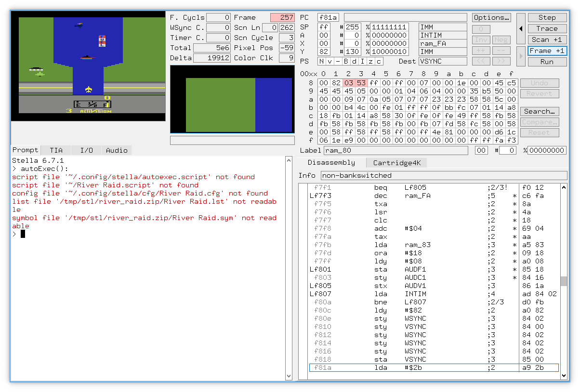Image resolution: width=580 pixels, height=392 pixels.
Task: Click the shift-right >> button
Action: coord(501,61)
